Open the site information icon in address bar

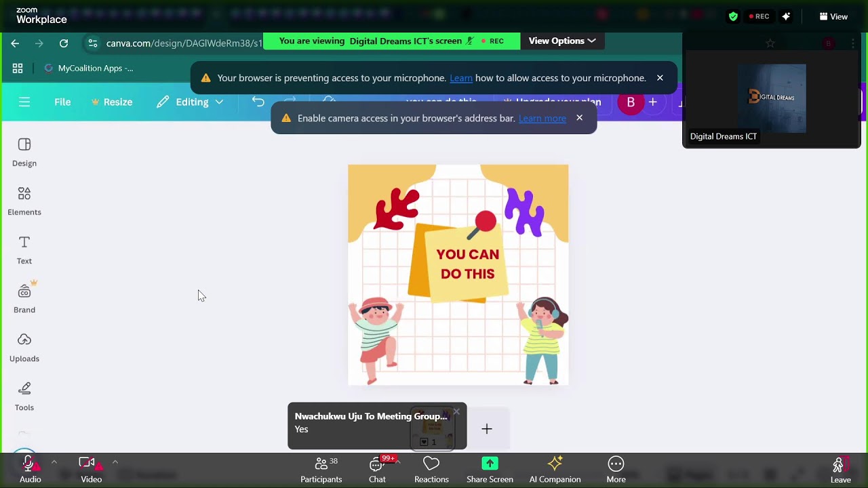pos(93,43)
